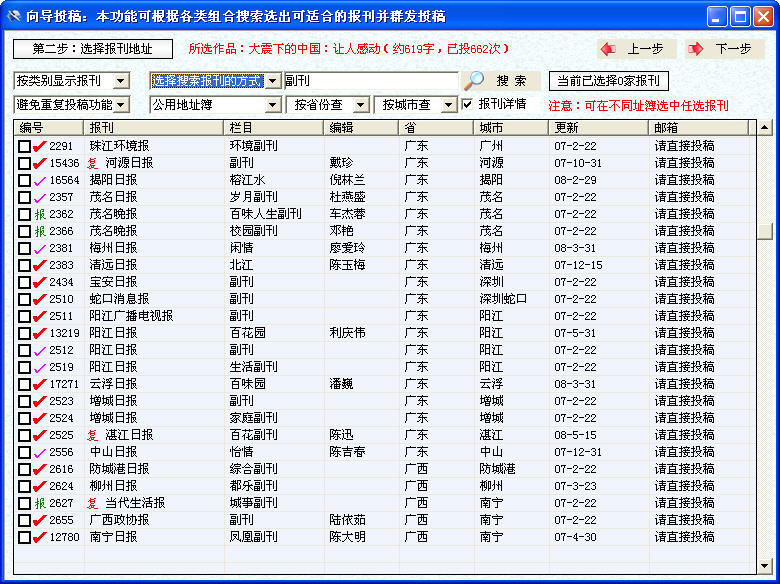The image size is (780, 584).
Task: Click the red check mark on row 2655
Action: click(x=39, y=520)
